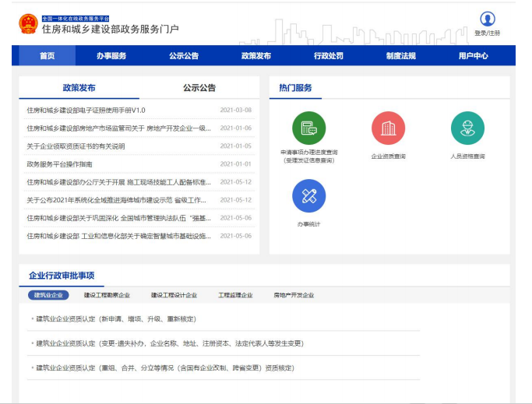
Task: Click the 登录/注册 text link
Action: tap(488, 33)
